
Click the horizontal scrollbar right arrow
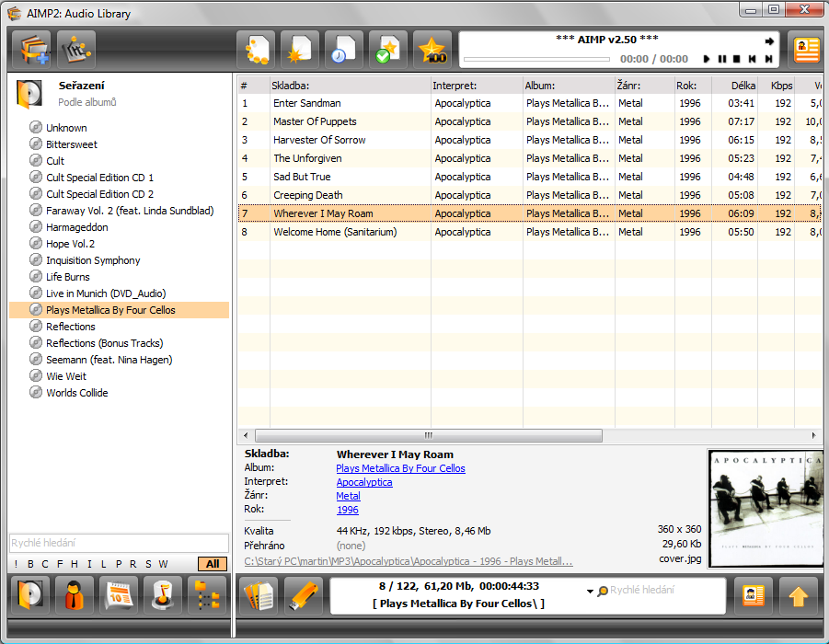click(x=814, y=436)
